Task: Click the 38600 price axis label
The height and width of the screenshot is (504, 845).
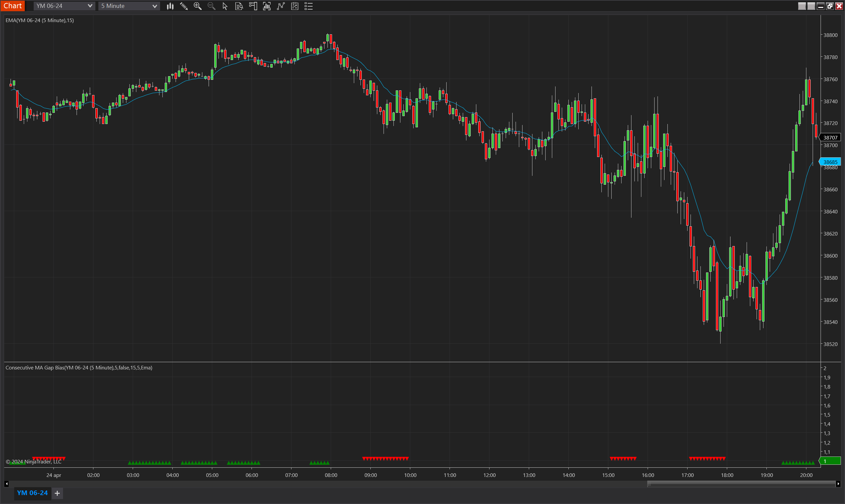Action: coord(830,256)
